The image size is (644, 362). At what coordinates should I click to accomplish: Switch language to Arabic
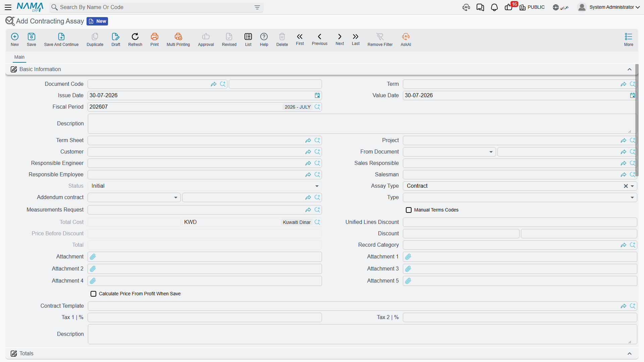[x=561, y=7]
